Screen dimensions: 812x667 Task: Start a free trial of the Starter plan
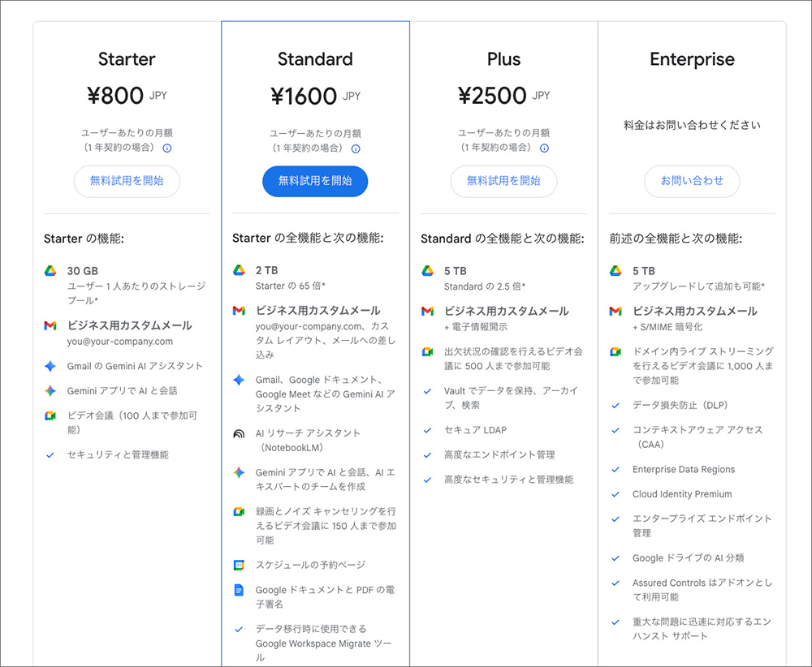coord(127,181)
